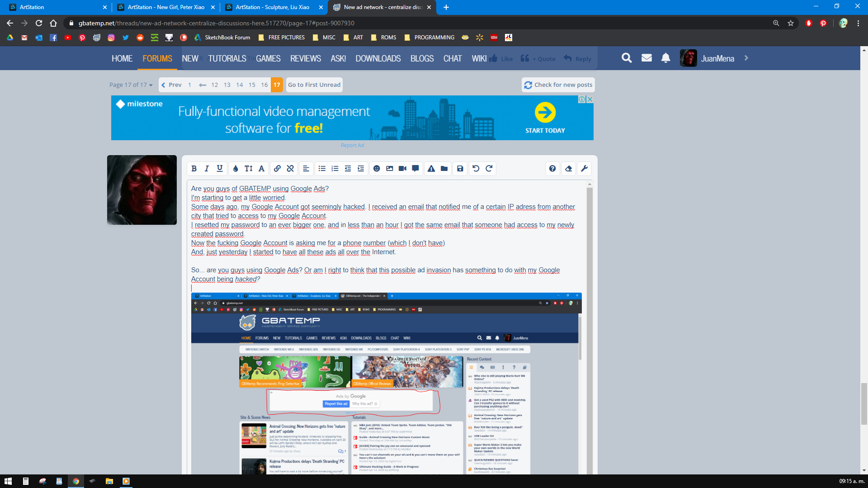
Task: Insert a numbered list
Action: (335, 169)
